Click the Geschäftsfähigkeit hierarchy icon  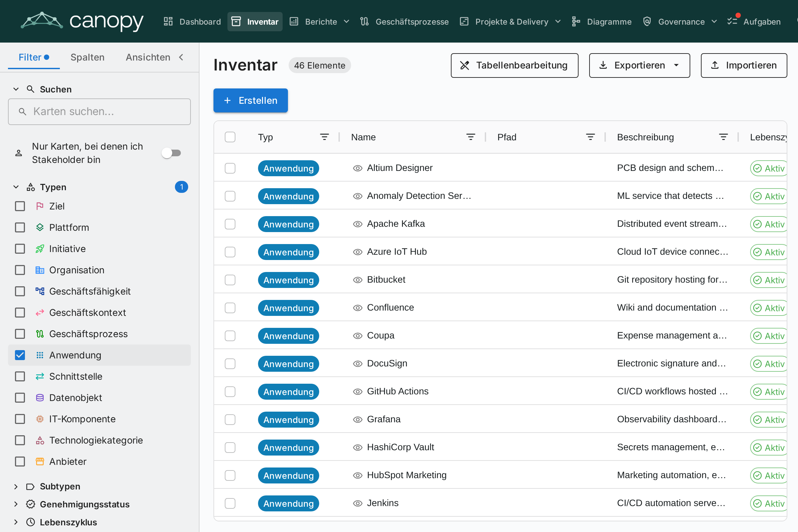(40, 291)
